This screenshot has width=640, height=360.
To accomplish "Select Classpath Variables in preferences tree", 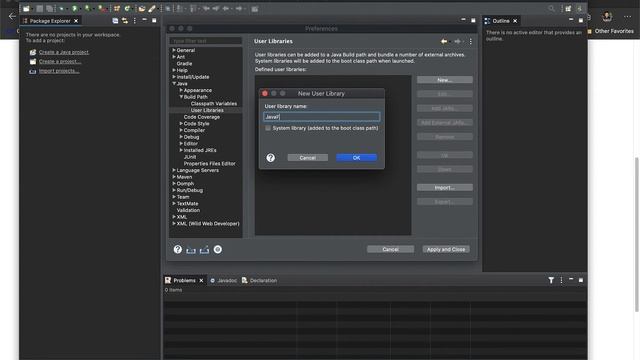I will tap(213, 104).
